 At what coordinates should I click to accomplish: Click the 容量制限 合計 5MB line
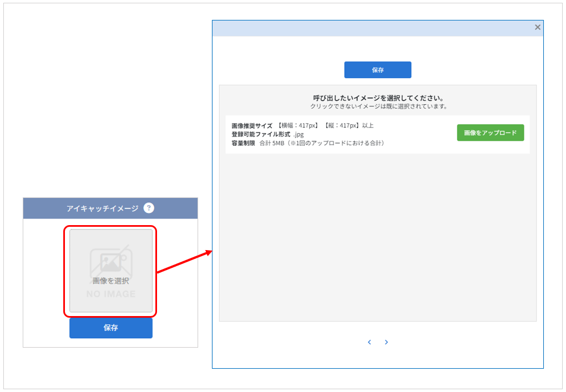pos(308,143)
